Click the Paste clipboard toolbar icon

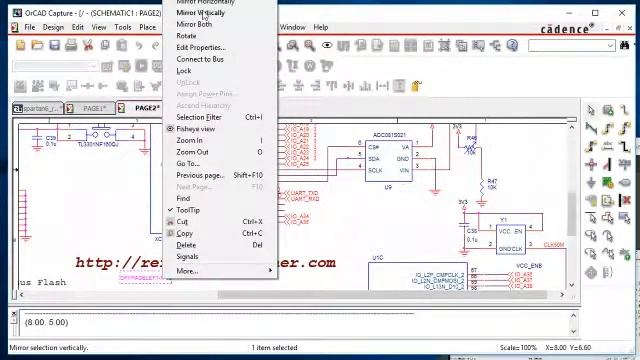coord(122,45)
